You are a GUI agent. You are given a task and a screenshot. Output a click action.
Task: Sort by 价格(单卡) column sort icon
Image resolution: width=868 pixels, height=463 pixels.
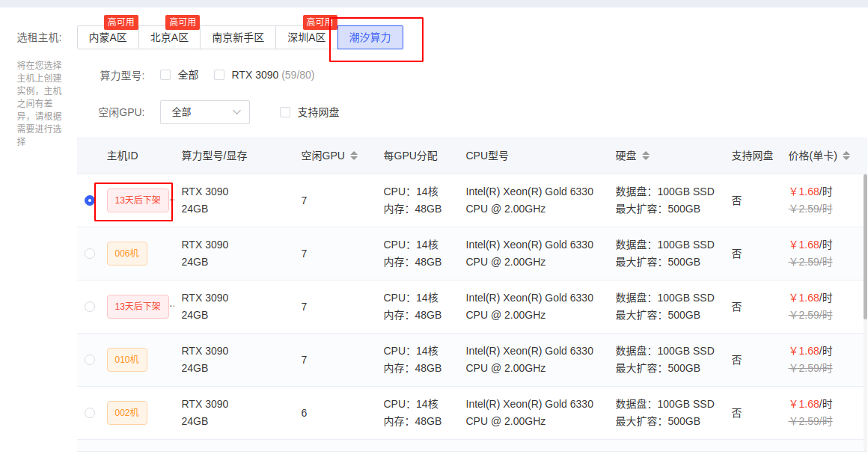[x=846, y=156]
